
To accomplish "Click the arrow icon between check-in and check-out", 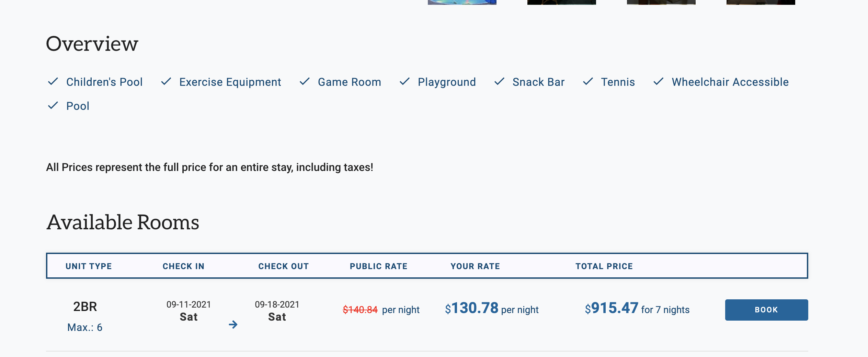I will coord(233,324).
